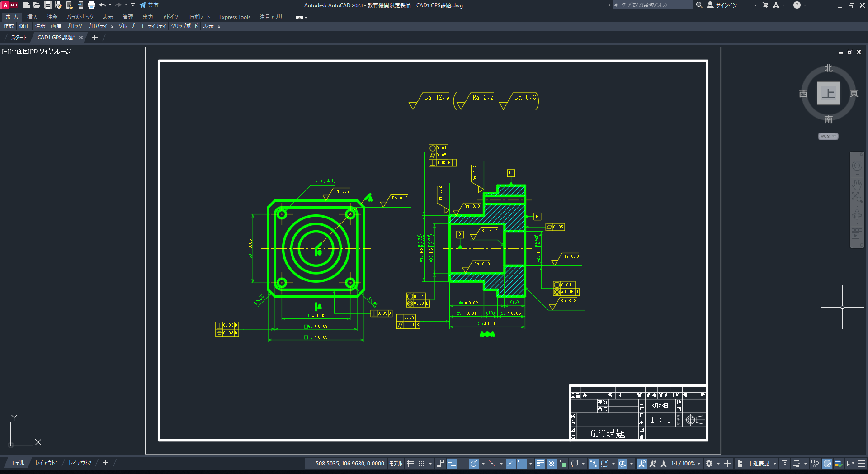Click the Customization hamburger icon in status bar
868x474 pixels.
[862, 463]
